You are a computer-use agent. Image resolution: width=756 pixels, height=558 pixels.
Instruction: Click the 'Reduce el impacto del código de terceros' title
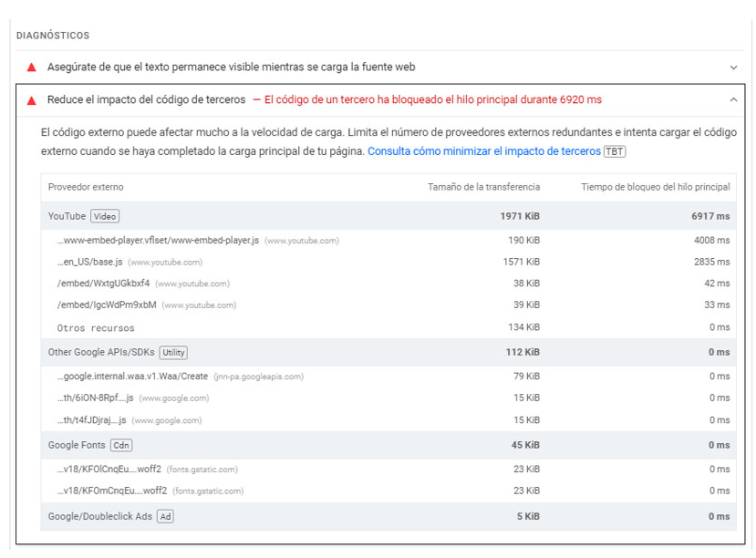point(146,99)
